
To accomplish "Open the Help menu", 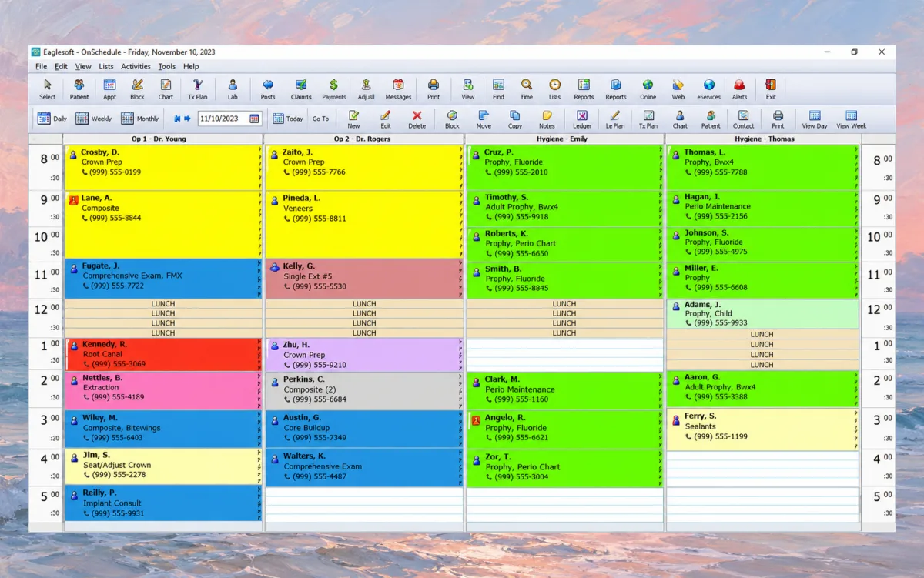I will (191, 67).
